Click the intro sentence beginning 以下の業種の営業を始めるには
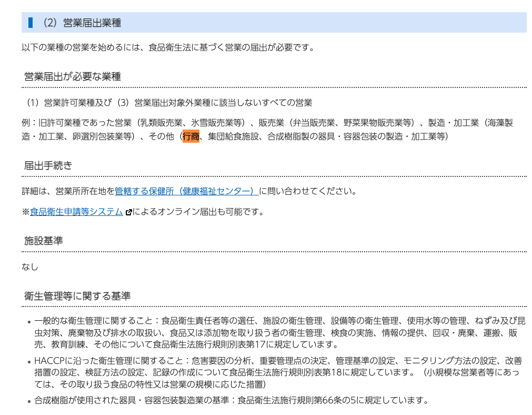 point(168,47)
